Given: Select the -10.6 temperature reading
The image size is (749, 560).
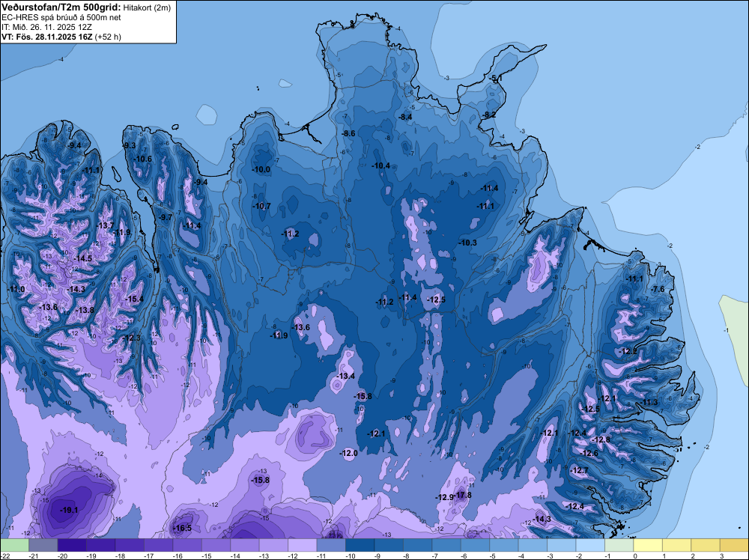Looking at the screenshot, I should (x=142, y=159).
